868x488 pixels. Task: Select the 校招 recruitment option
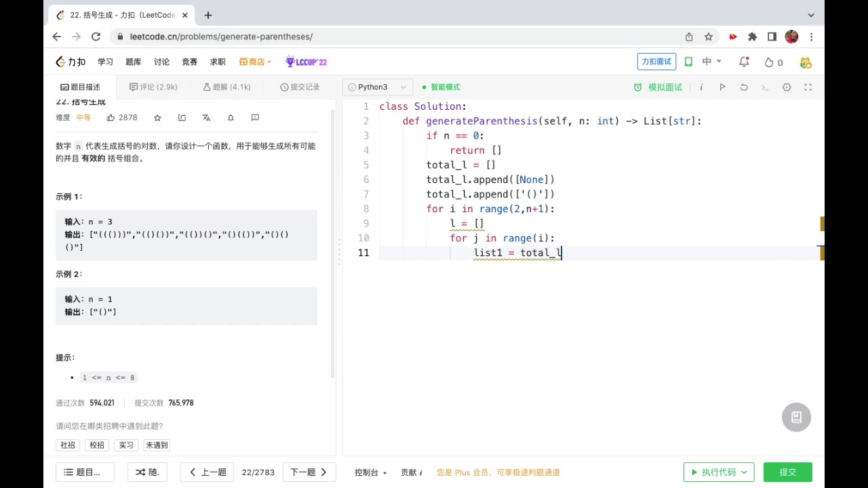(96, 445)
